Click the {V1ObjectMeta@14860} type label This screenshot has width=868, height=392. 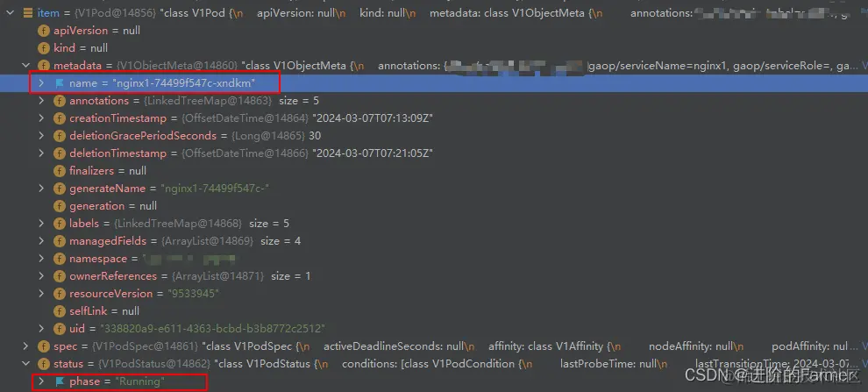click(x=177, y=66)
